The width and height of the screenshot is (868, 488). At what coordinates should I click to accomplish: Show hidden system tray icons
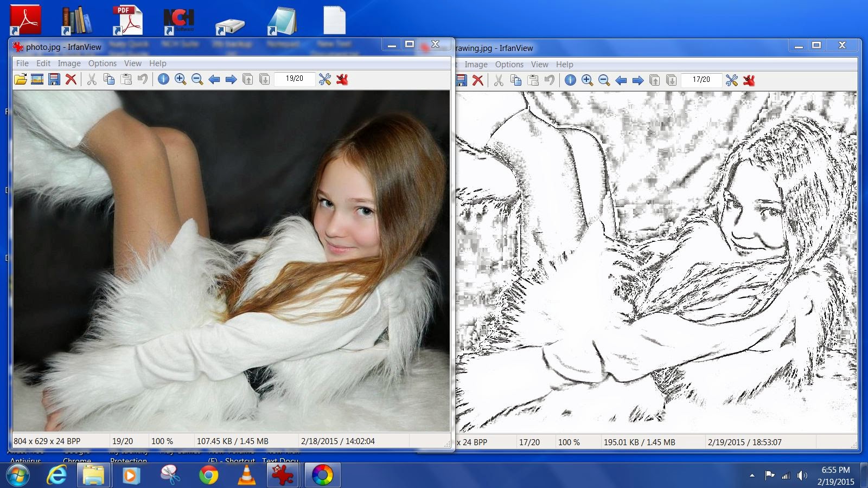click(752, 476)
